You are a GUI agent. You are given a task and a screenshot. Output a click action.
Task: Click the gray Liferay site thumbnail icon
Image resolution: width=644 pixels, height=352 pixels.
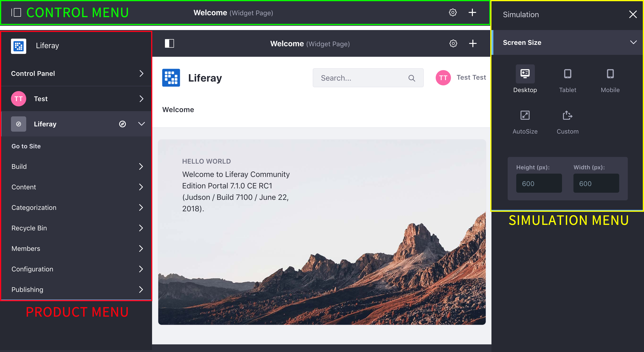(x=19, y=124)
